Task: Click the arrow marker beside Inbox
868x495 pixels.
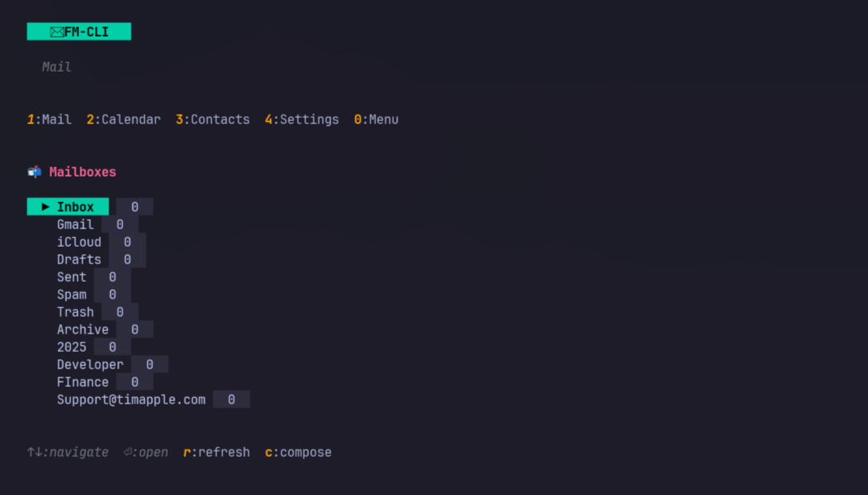Action: tap(45, 207)
